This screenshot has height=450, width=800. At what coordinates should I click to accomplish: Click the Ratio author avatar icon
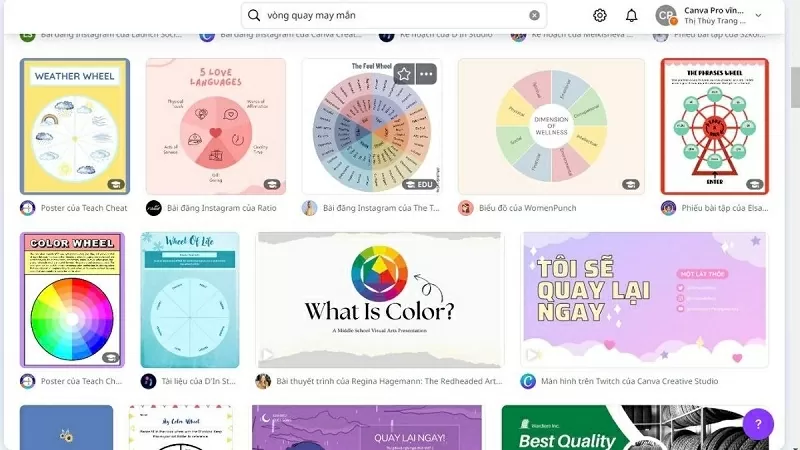click(x=154, y=208)
